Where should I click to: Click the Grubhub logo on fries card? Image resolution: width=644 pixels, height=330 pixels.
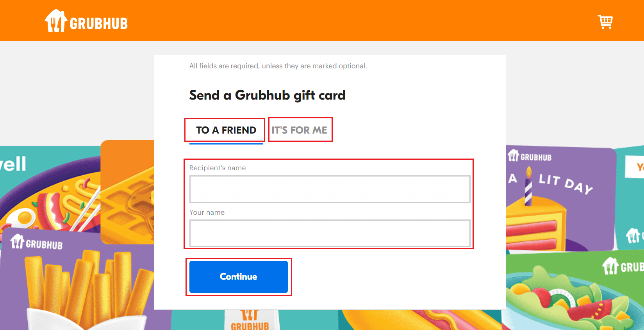(x=36, y=243)
